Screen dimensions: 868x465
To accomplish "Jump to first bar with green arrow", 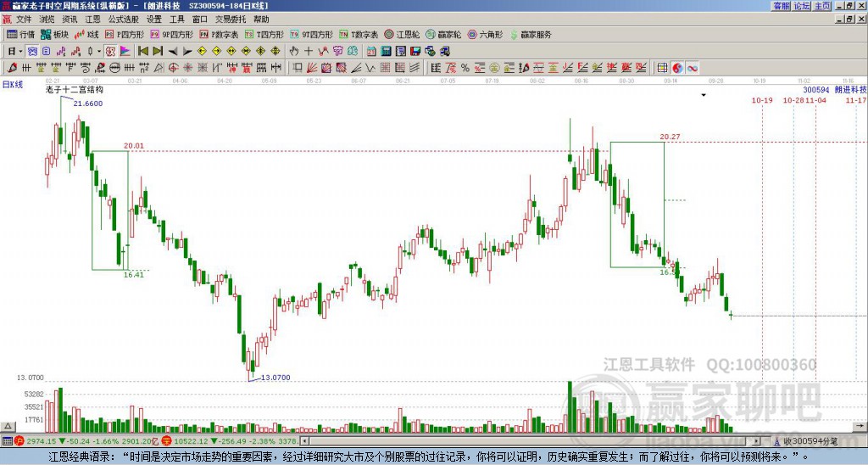I will [x=142, y=51].
